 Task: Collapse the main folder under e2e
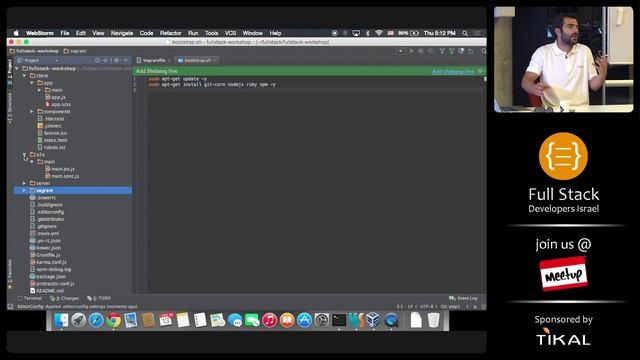pyautogui.click(x=32, y=162)
